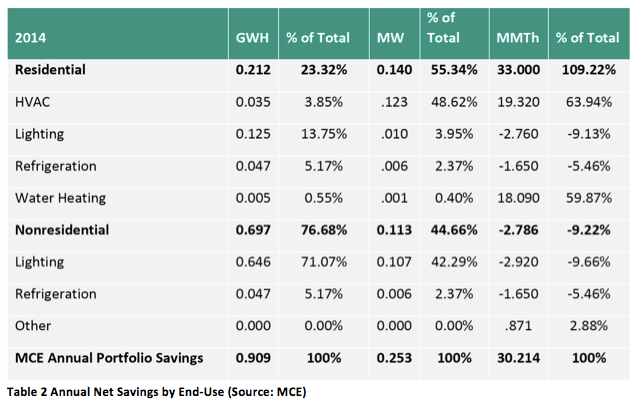Select the 19.320 MMTh value for HVAC
Viewport: 644px width, 404px height.
[x=519, y=102]
